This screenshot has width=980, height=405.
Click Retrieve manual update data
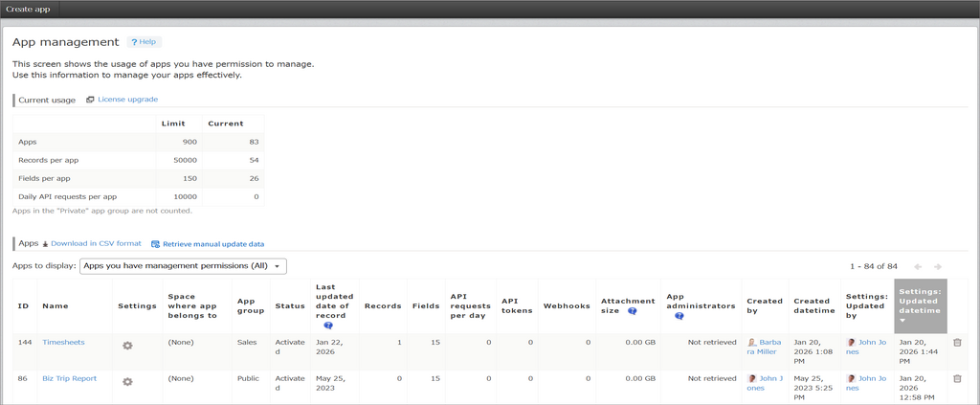[x=212, y=244]
